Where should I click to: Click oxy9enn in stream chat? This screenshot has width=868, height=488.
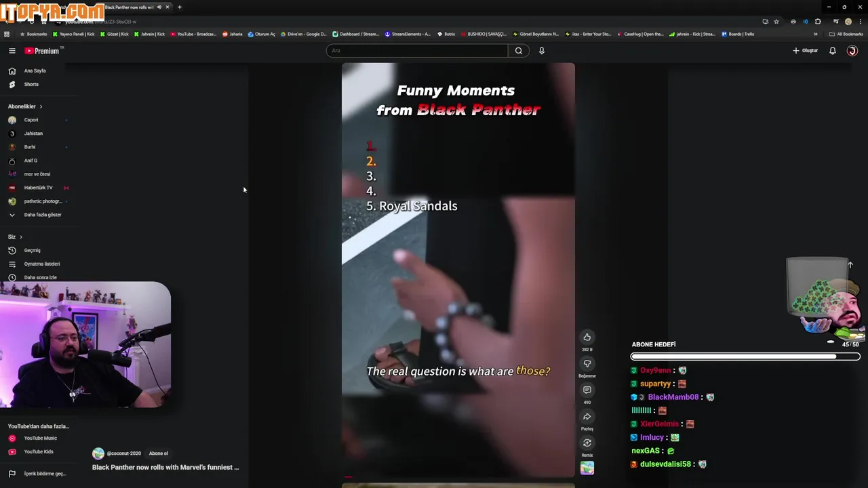[x=655, y=371]
